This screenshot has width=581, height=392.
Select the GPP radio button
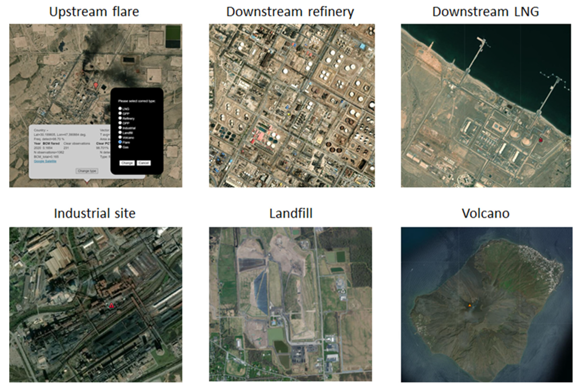120,113
